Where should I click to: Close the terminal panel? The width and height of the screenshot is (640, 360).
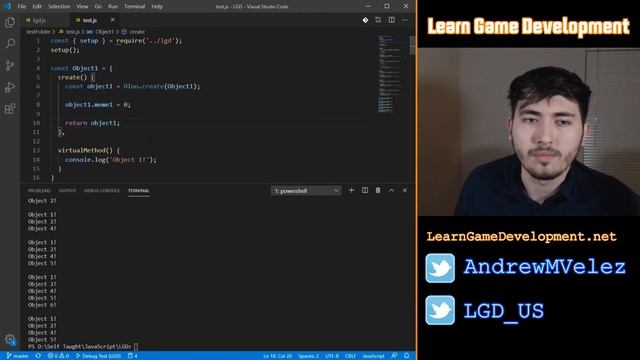(404, 190)
